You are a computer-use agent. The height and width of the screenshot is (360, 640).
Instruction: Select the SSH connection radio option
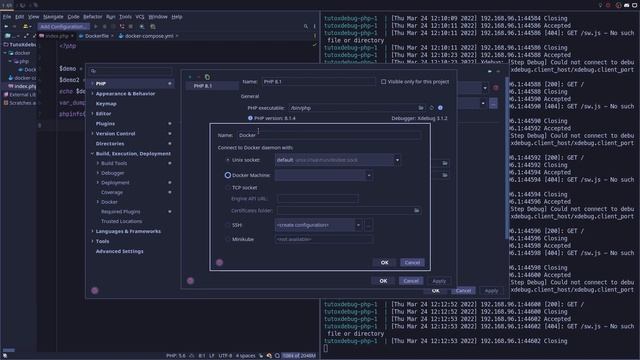click(x=228, y=225)
